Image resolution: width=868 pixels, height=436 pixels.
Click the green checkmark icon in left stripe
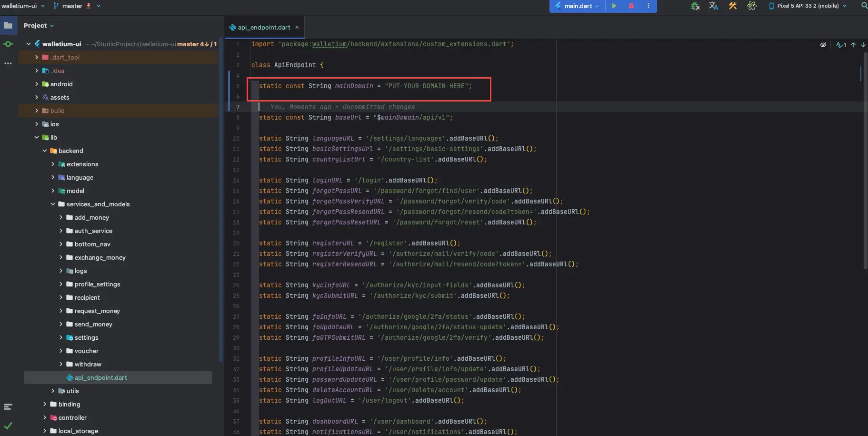coord(8,426)
